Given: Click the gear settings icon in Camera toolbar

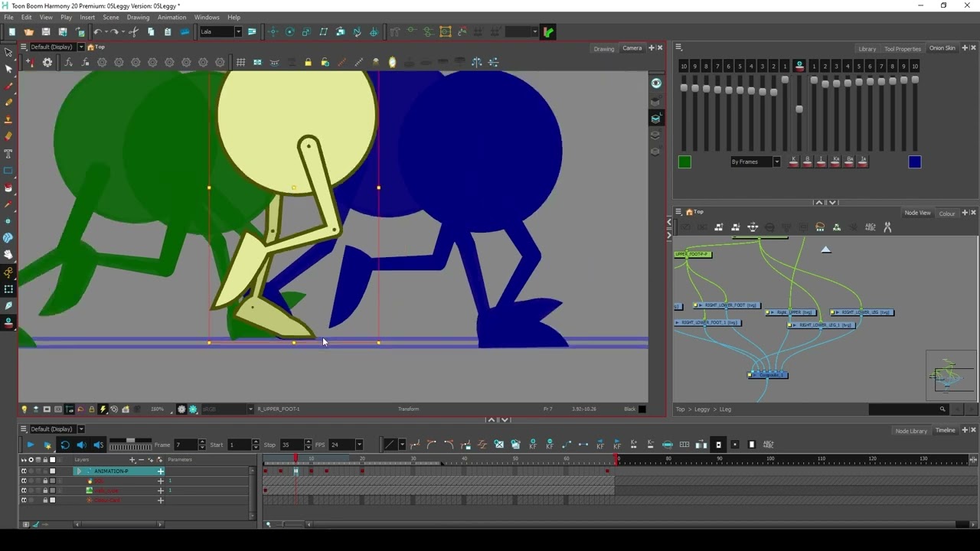Looking at the screenshot, I should click(47, 62).
